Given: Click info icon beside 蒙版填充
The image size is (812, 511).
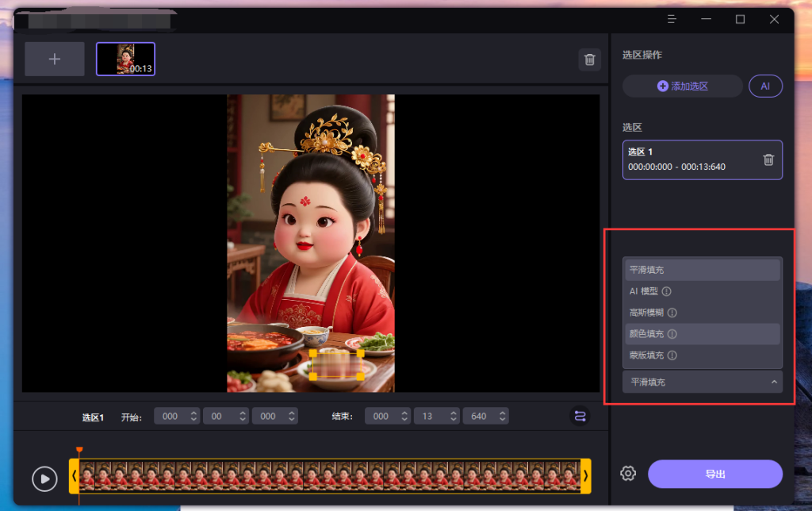Looking at the screenshot, I should [672, 355].
